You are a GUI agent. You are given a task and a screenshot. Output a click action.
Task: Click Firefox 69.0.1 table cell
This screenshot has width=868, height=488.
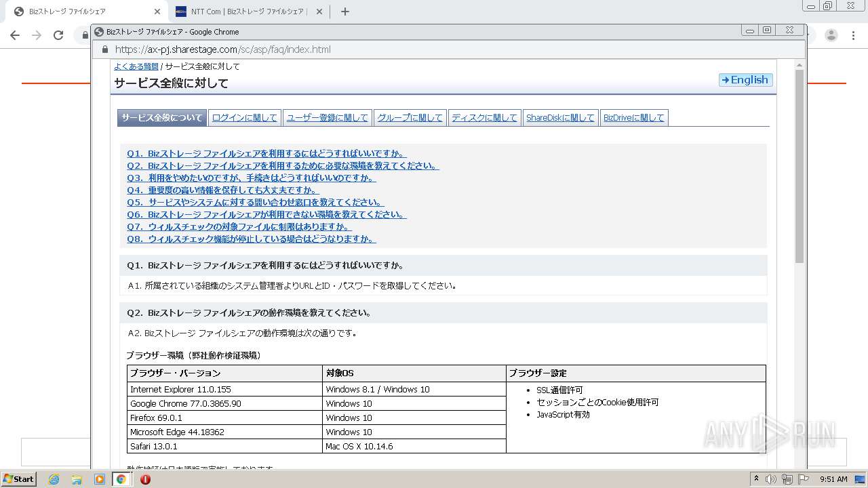(225, 418)
